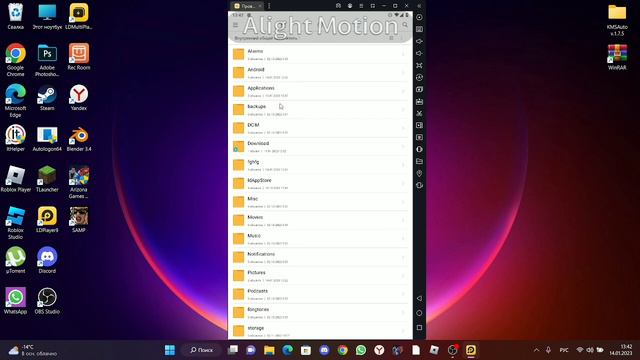This screenshot has width=640, height=360.
Task: Tap the Android recent apps square
Action: coord(419,327)
